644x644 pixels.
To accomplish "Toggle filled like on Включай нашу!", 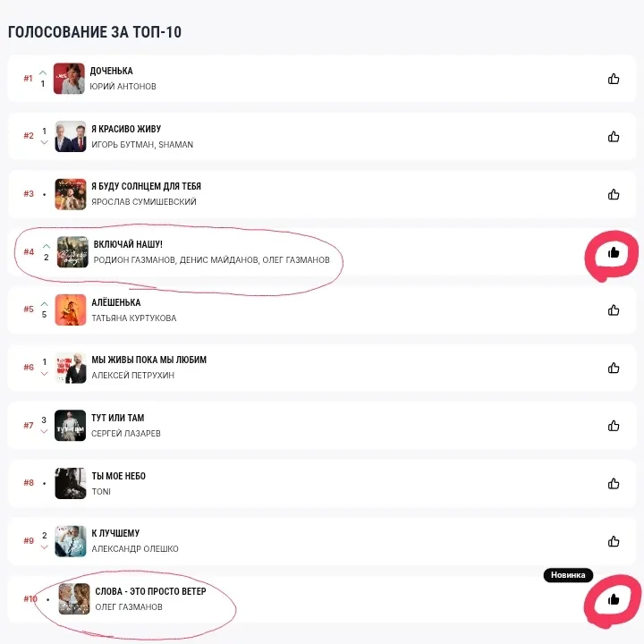I will tap(614, 252).
